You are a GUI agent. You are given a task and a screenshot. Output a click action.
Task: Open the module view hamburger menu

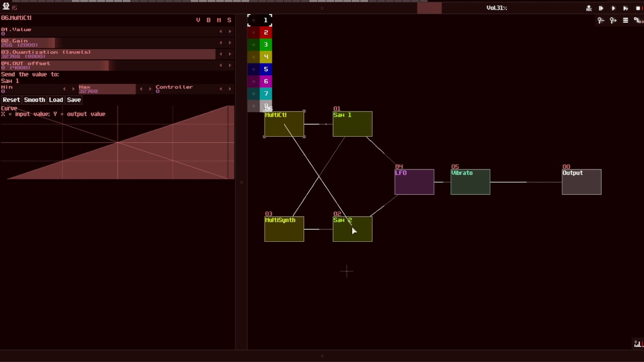tap(625, 20)
